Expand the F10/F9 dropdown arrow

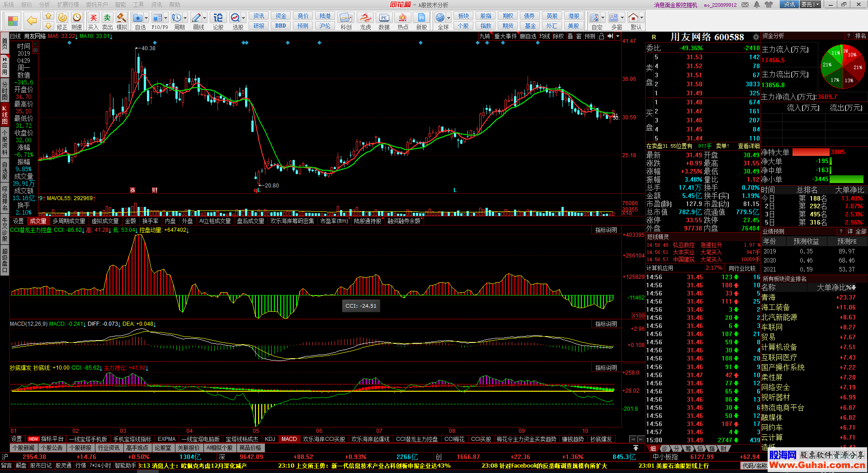coord(166,18)
